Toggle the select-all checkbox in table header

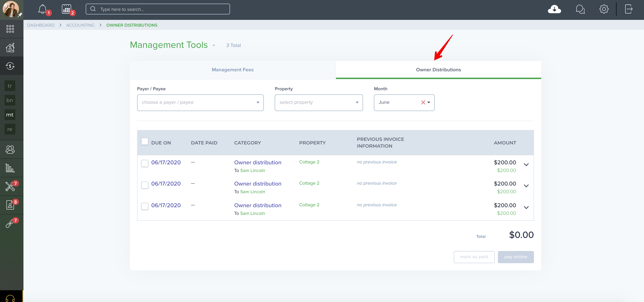(x=145, y=141)
